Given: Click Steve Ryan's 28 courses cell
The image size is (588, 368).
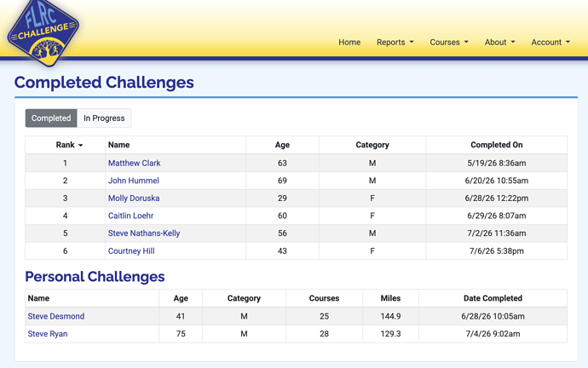Looking at the screenshot, I should (x=324, y=334).
